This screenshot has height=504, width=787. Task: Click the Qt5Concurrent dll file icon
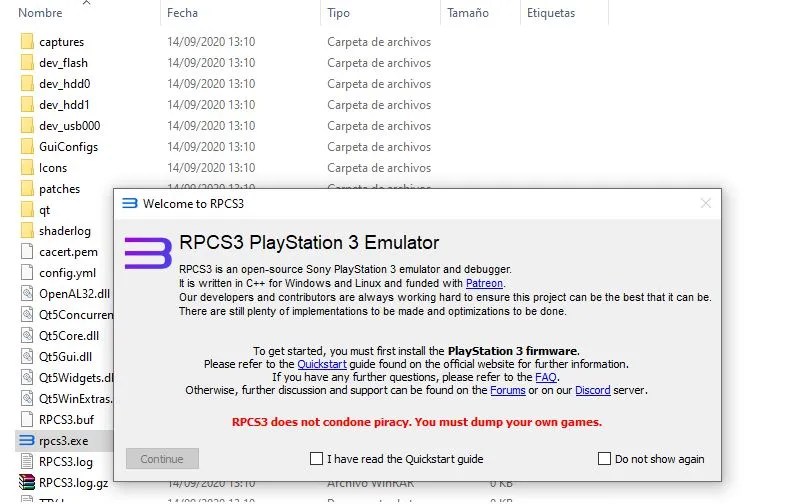27,315
